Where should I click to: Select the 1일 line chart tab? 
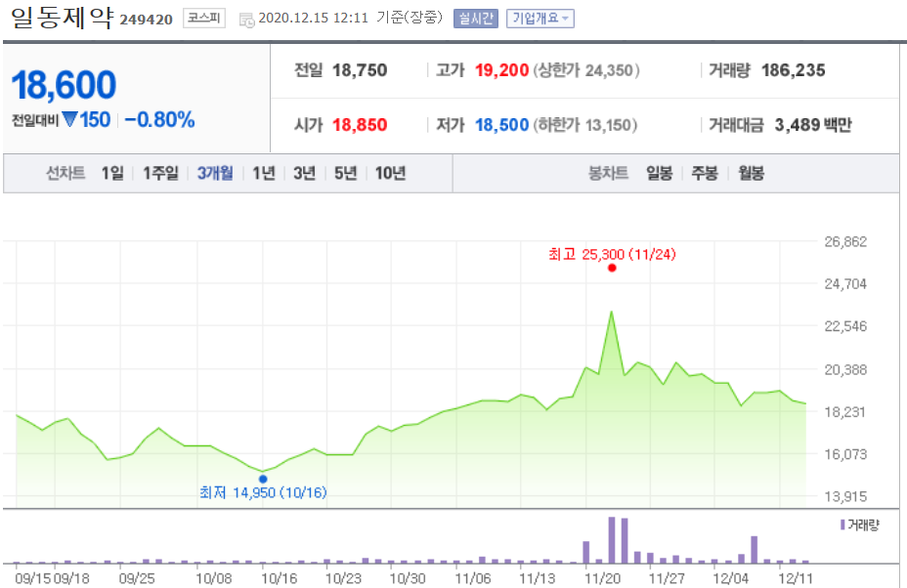pyautogui.click(x=112, y=173)
